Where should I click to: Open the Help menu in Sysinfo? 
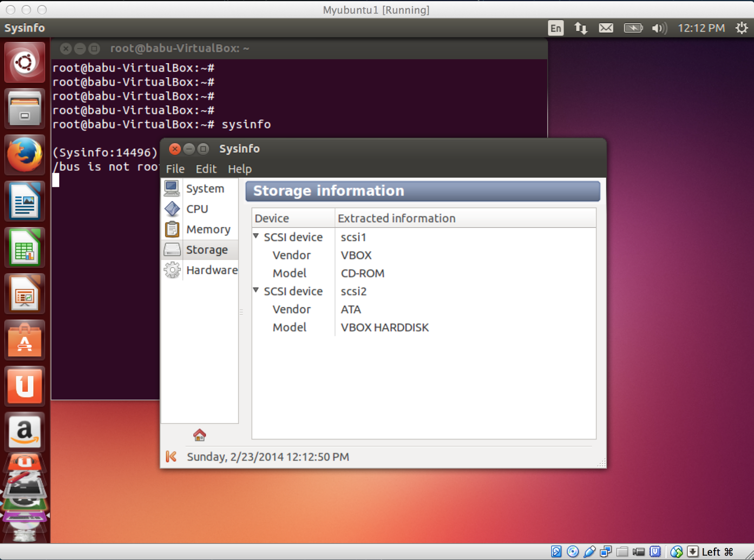click(239, 169)
